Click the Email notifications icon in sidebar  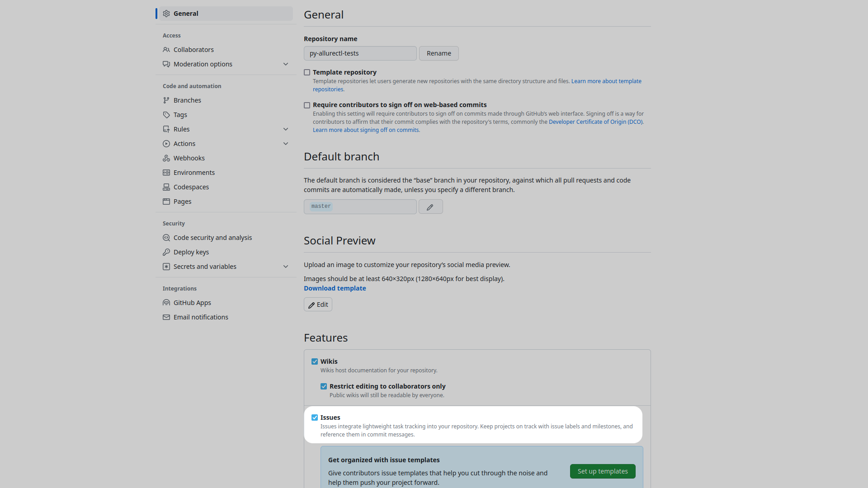[167, 317]
